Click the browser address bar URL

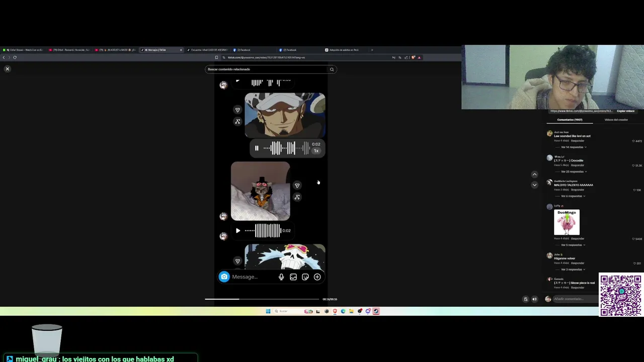pos(267,57)
